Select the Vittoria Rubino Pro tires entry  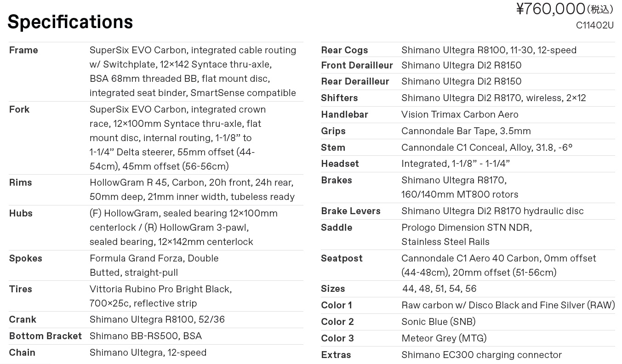coord(160,296)
